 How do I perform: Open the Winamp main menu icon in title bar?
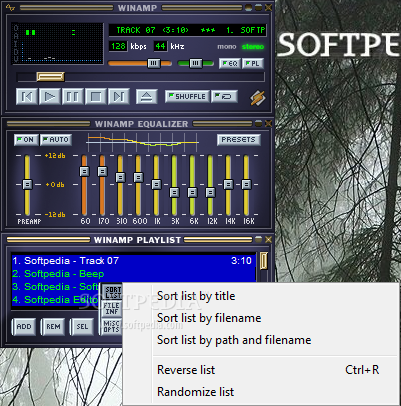pos(10,7)
